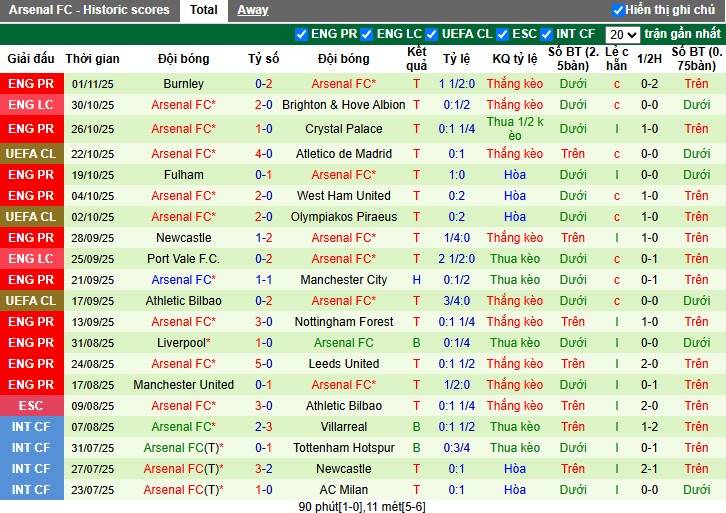Open the Burnley team link
The image size is (726, 513).
[x=183, y=84]
